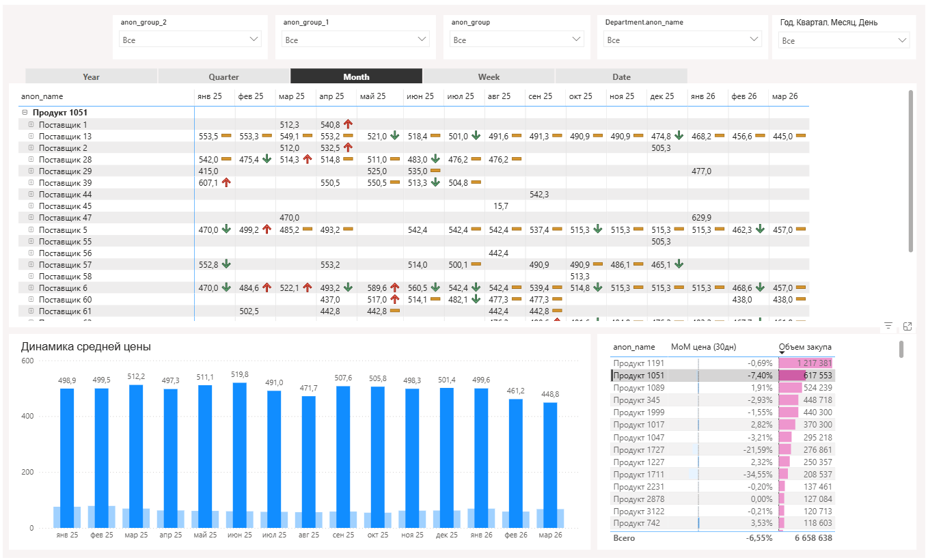
Task: Click green down arrow next to 475,4
Action: [x=267, y=159]
